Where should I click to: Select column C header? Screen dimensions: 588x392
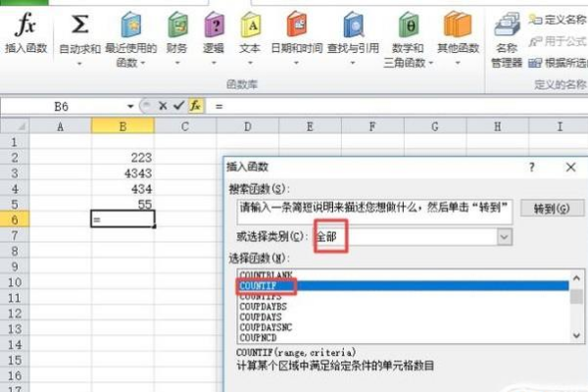click(x=185, y=126)
